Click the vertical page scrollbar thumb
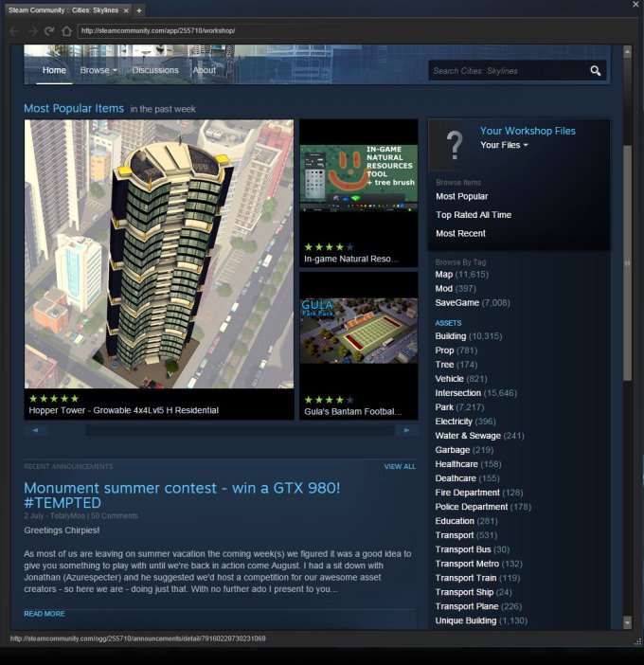644x665 pixels. coord(628,263)
